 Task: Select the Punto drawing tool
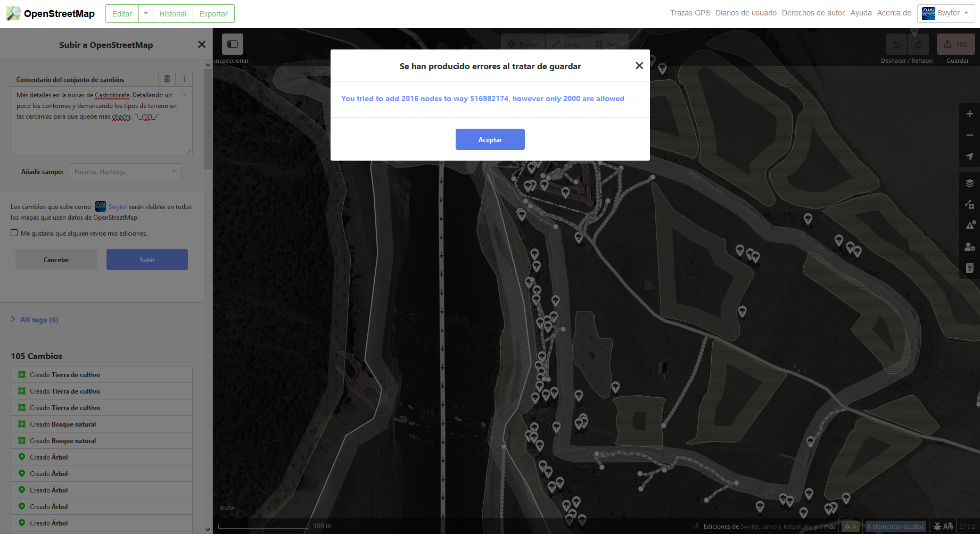pyautogui.click(x=523, y=44)
